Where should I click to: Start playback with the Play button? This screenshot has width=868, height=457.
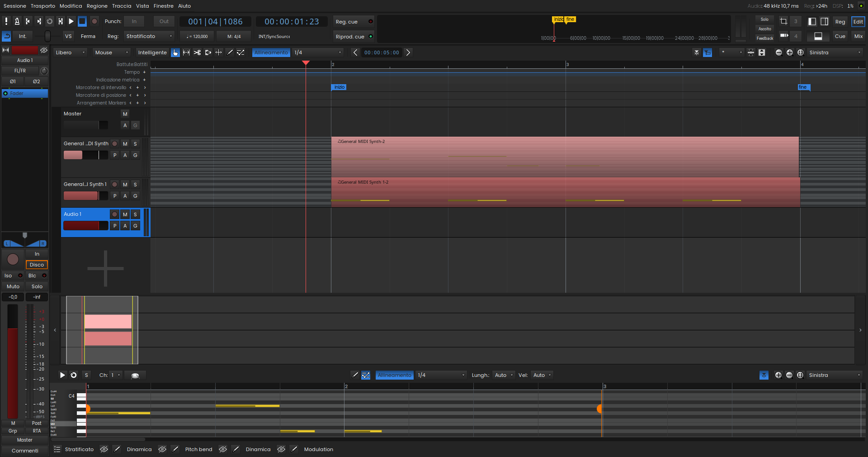(71, 21)
